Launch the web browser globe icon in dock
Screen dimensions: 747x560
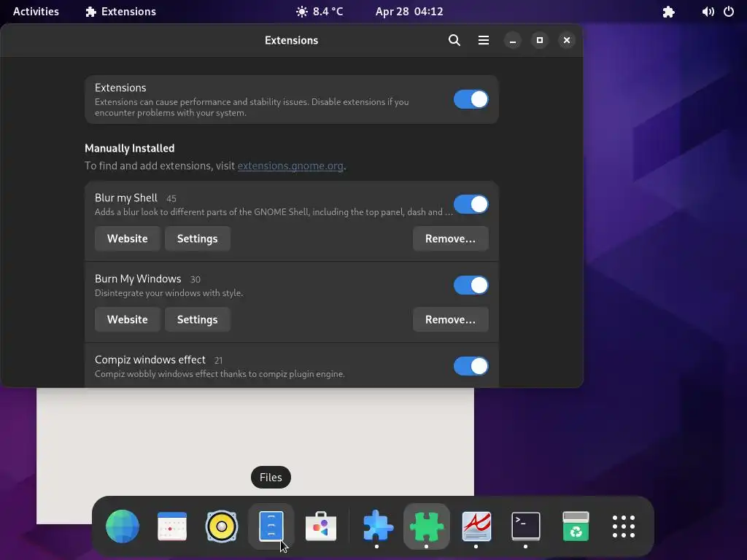(123, 526)
